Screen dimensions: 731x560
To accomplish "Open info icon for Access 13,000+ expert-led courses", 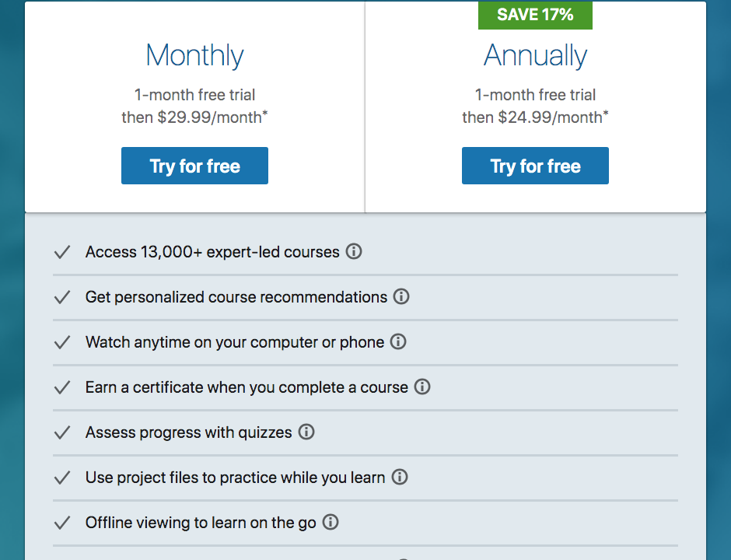I will 354,252.
